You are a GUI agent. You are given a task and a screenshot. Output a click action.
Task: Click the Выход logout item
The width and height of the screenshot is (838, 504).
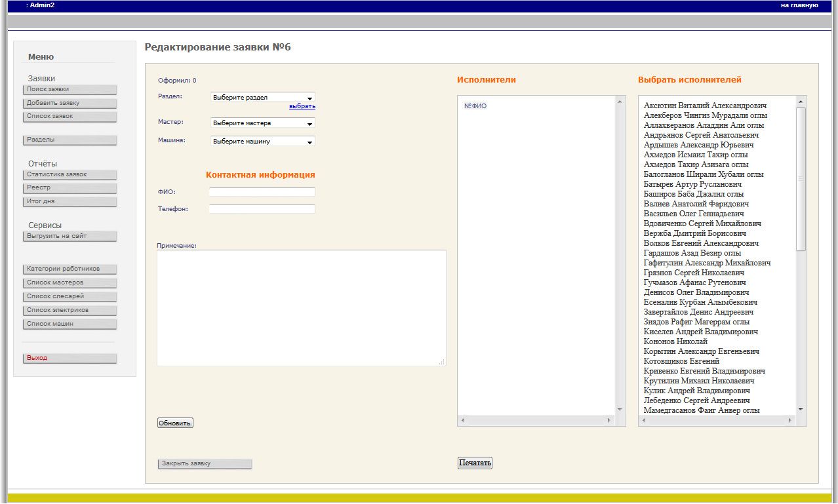pyautogui.click(x=70, y=358)
